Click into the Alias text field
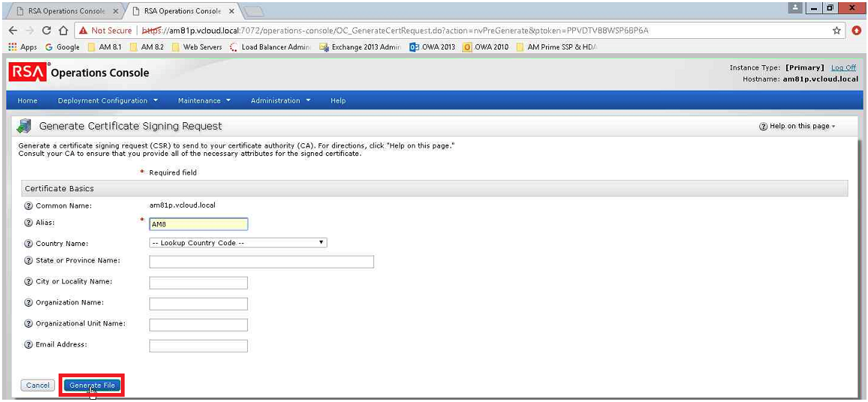 (x=198, y=223)
